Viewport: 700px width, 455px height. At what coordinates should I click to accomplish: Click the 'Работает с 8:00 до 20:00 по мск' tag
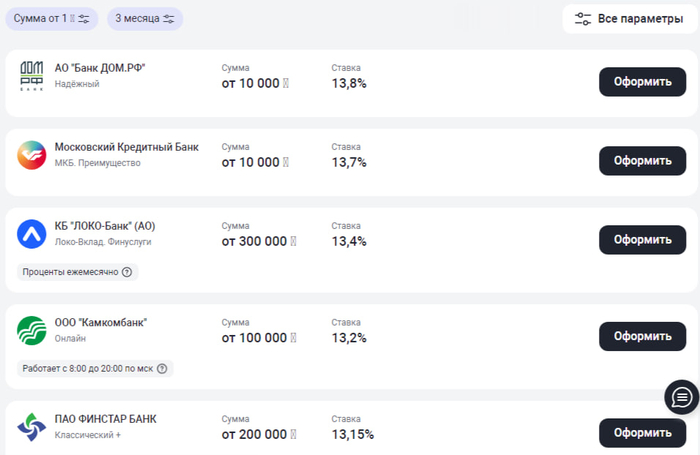tap(95, 368)
